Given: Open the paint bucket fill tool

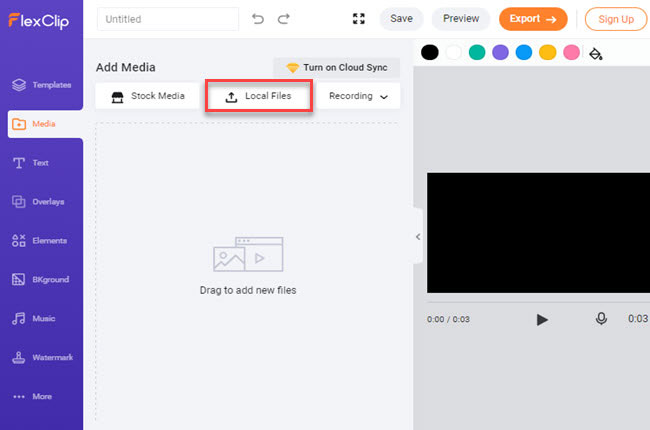Looking at the screenshot, I should pos(596,53).
